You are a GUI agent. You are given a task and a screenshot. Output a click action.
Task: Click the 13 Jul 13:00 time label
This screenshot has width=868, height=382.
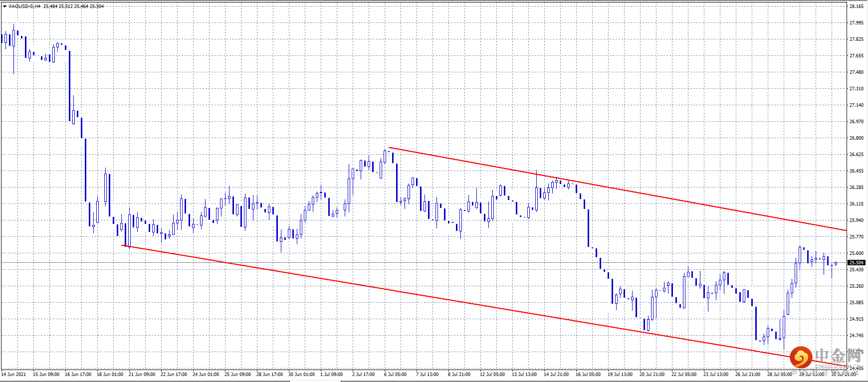pyautogui.click(x=524, y=375)
